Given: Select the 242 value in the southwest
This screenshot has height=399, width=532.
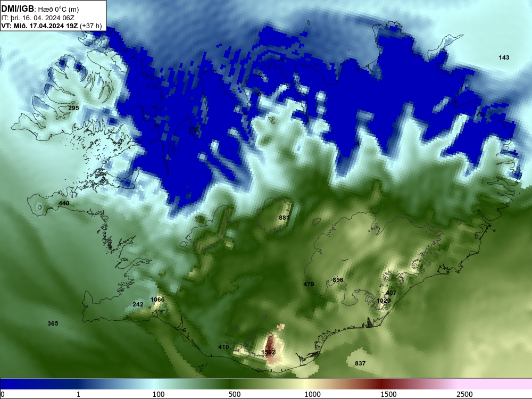Looking at the screenshot, I should 138,304.
